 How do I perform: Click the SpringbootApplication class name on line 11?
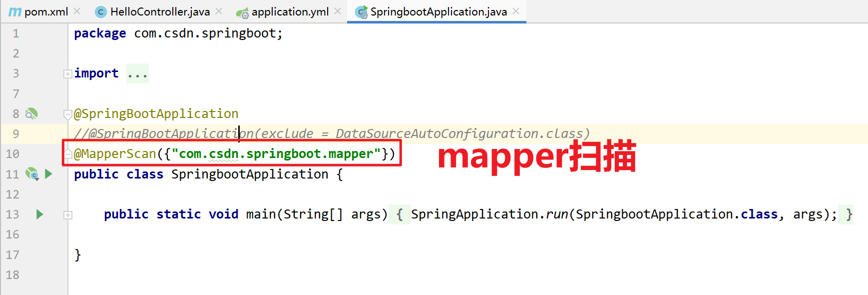coord(250,174)
